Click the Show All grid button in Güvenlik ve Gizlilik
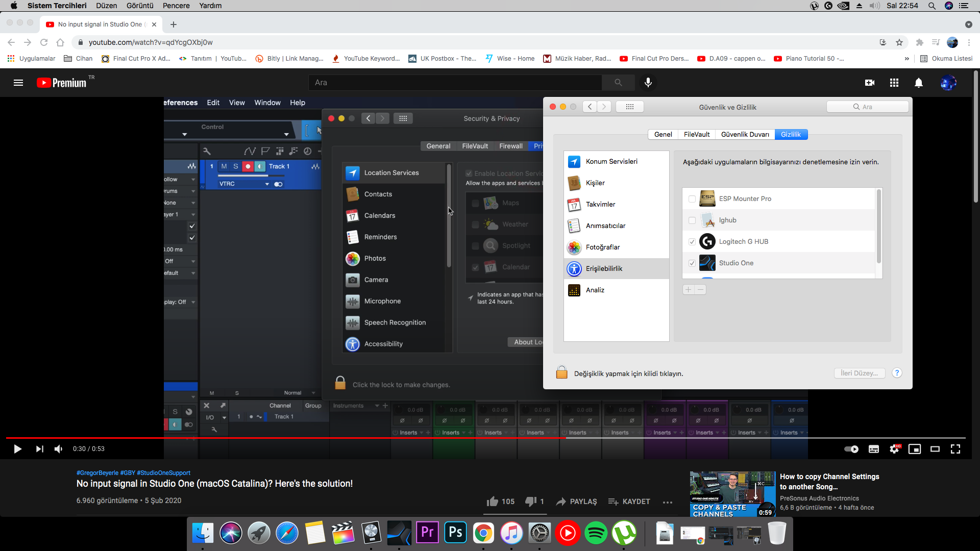 tap(629, 107)
